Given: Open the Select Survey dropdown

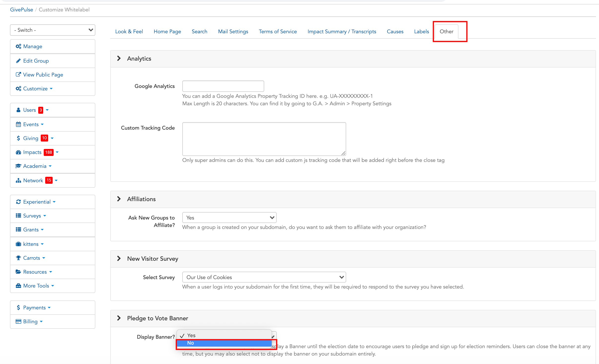Looking at the screenshot, I should tap(264, 277).
